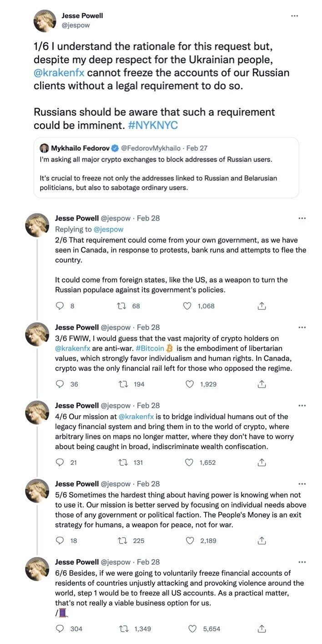Share the 3/6 tweet
Image resolution: width=322 pixels, height=644 pixels.
click(262, 384)
